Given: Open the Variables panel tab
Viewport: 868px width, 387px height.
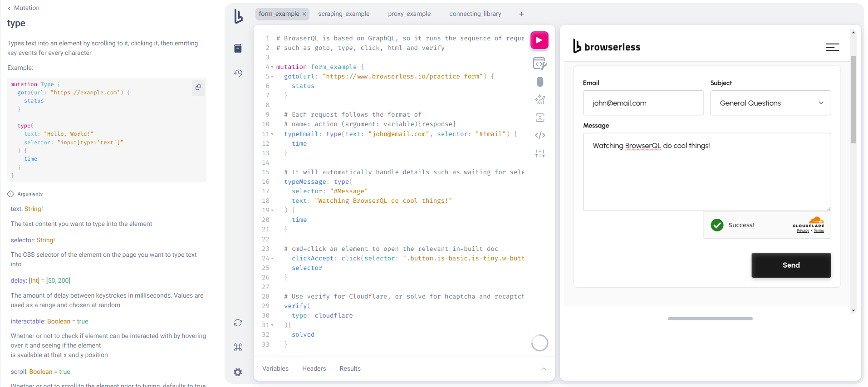Looking at the screenshot, I should pyautogui.click(x=275, y=368).
